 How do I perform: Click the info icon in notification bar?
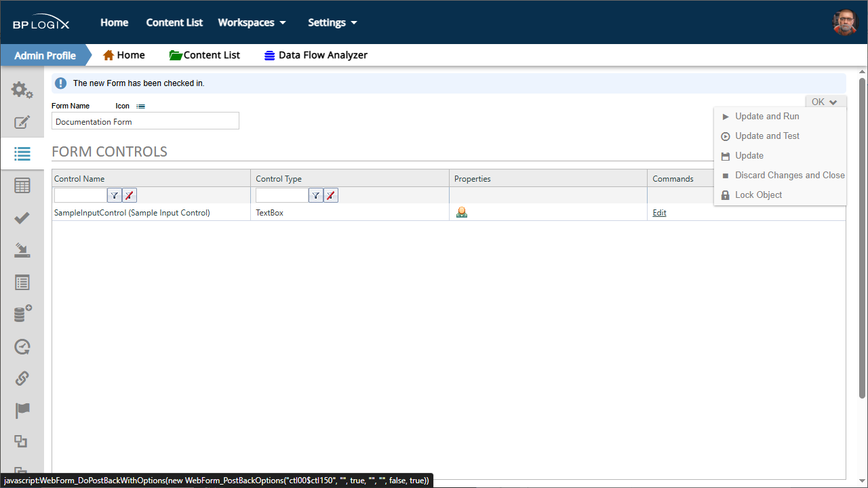click(x=61, y=83)
